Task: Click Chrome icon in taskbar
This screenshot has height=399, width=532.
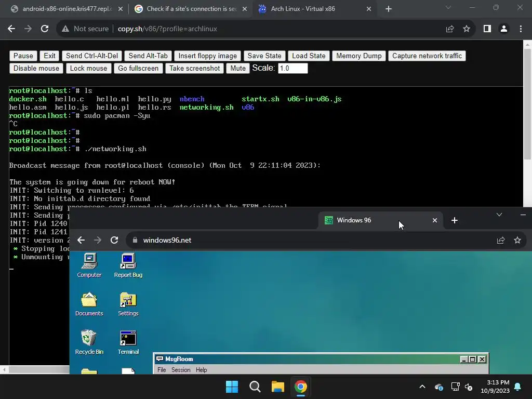Action: point(301,387)
